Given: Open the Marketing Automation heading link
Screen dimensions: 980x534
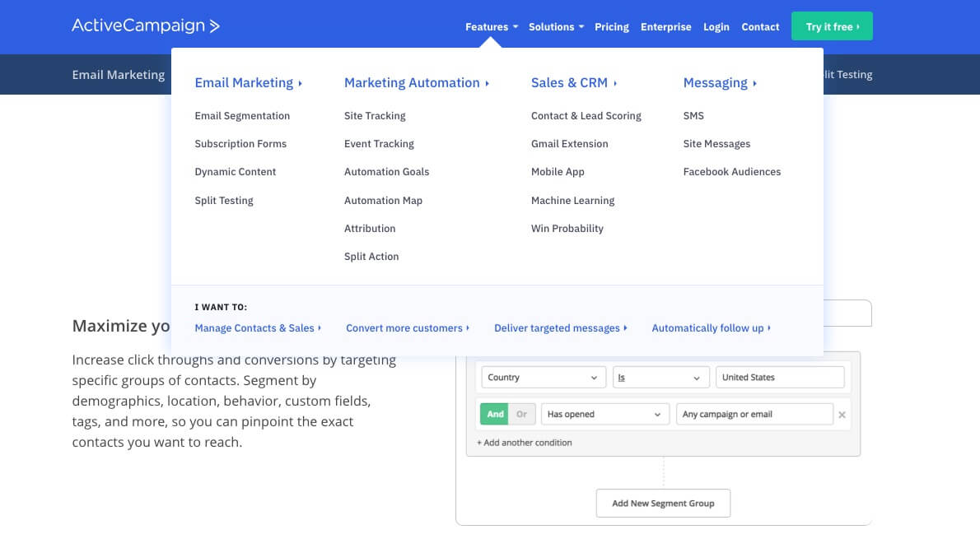Looking at the screenshot, I should (416, 82).
